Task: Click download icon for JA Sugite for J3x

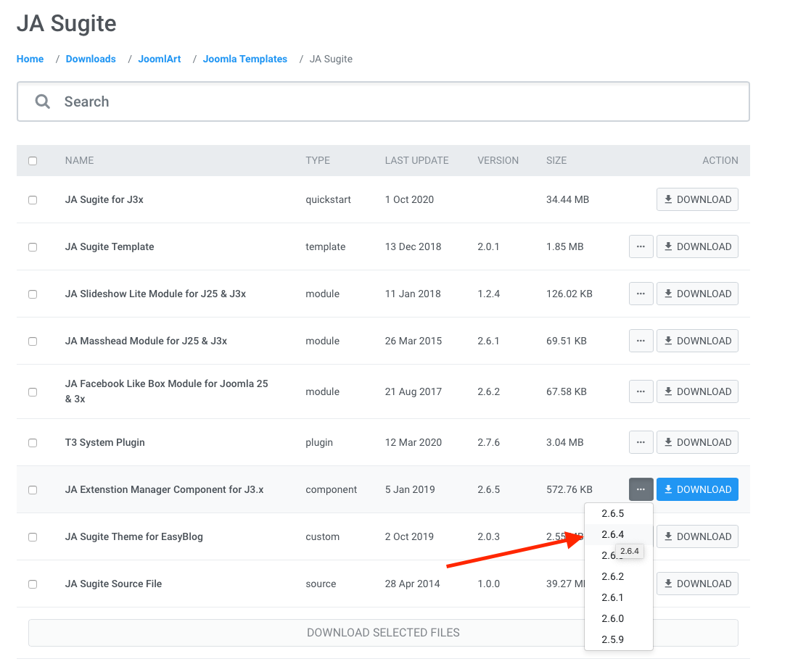Action: 669,199
